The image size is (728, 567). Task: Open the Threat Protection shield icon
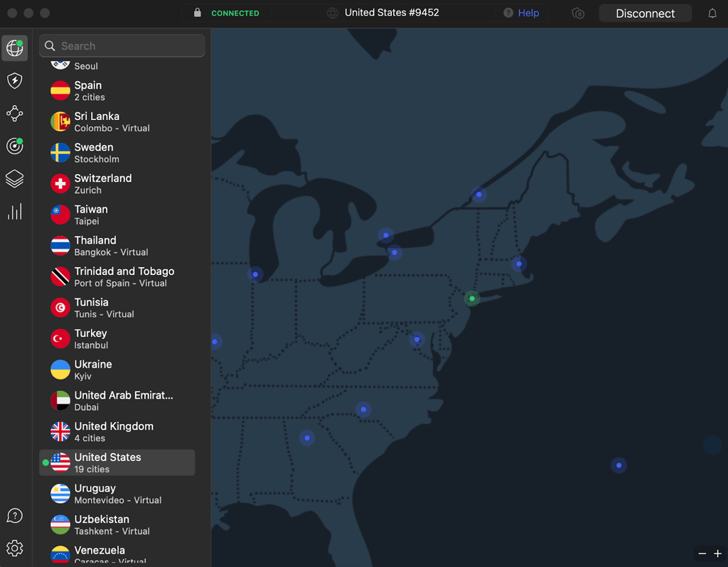tap(14, 81)
